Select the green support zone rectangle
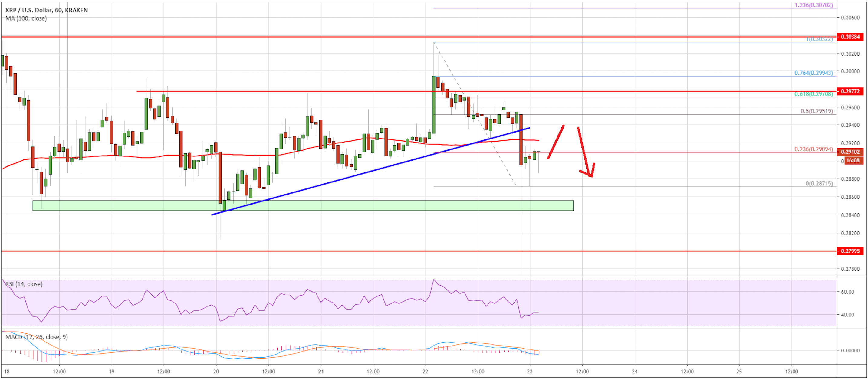The width and height of the screenshot is (868, 380). [x=303, y=205]
